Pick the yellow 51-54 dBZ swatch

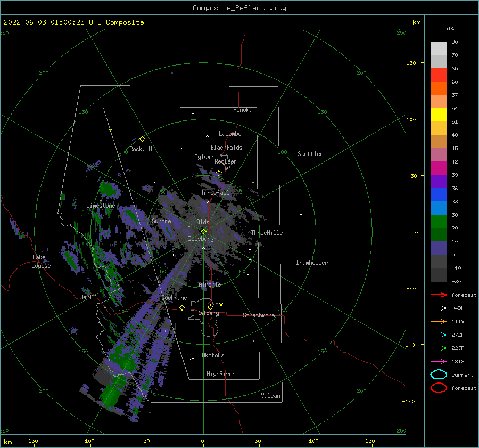coord(439,115)
